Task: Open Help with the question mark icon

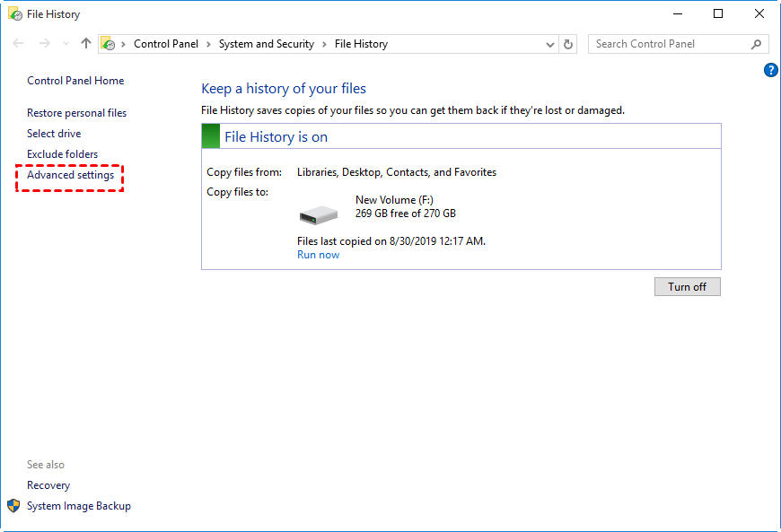Action: (770, 70)
